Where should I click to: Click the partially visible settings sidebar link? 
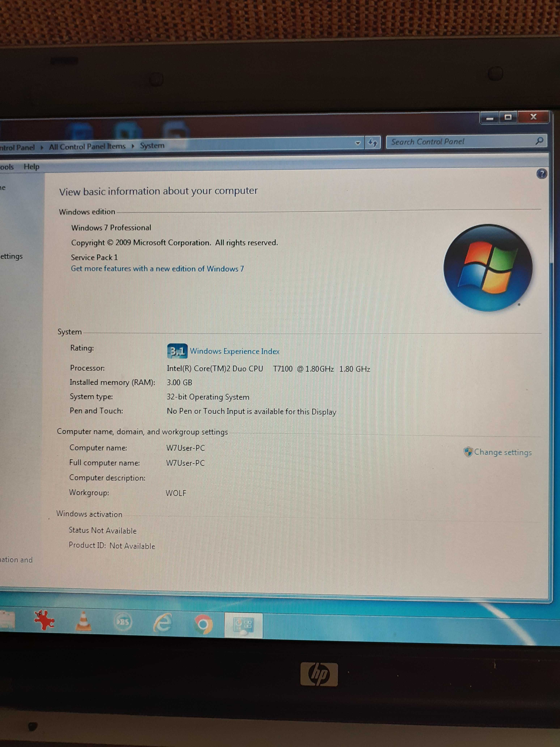[11, 256]
